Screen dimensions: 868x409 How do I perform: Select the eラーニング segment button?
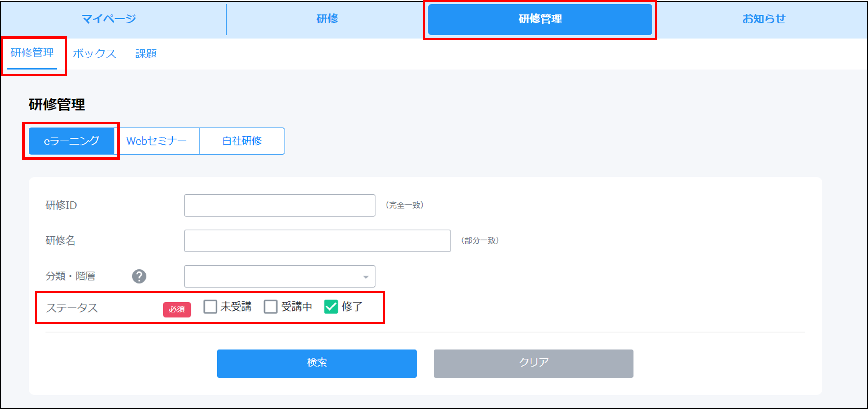(x=71, y=141)
